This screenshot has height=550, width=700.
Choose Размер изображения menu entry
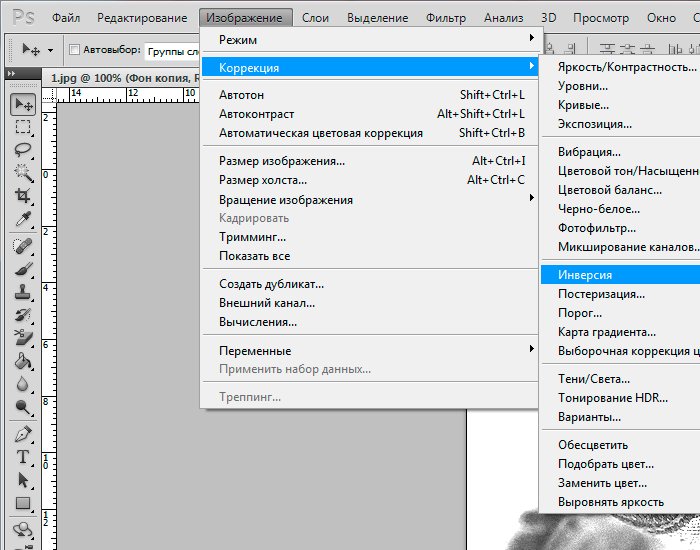point(282,160)
